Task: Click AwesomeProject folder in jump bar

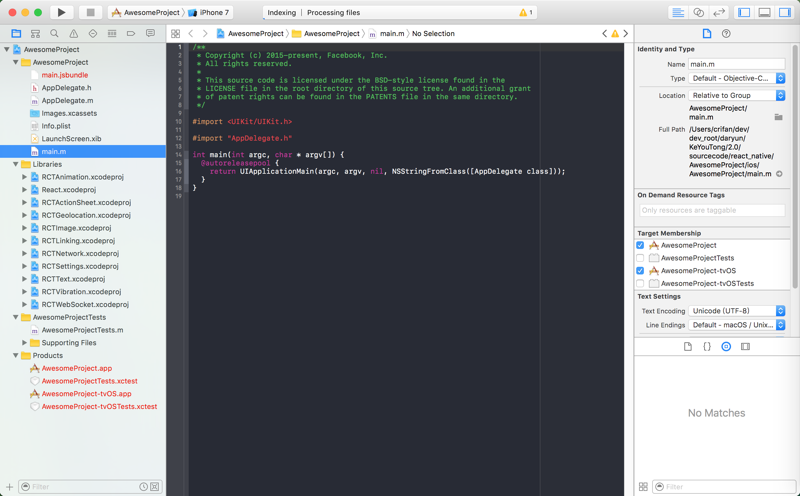Action: point(326,34)
